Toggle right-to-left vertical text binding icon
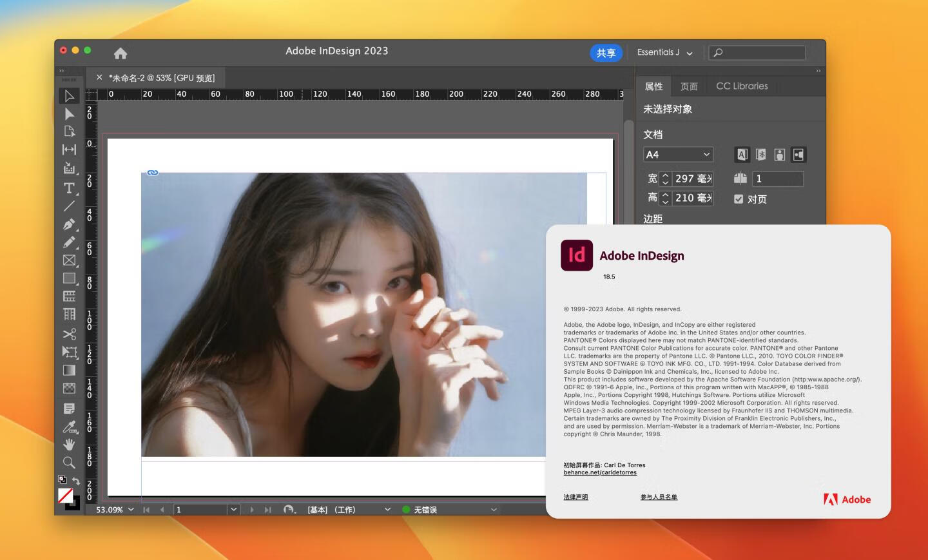 (x=761, y=155)
